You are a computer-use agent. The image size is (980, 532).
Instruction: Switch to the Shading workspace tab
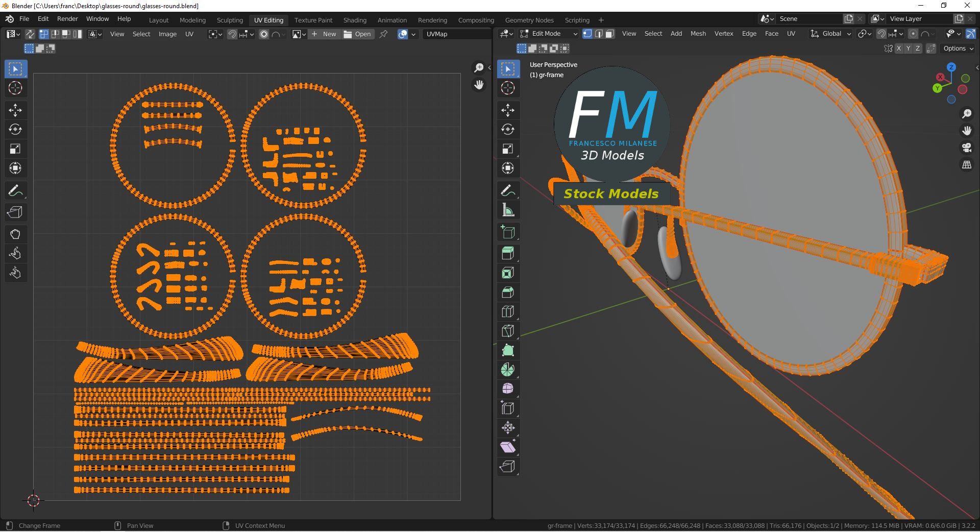pos(355,20)
